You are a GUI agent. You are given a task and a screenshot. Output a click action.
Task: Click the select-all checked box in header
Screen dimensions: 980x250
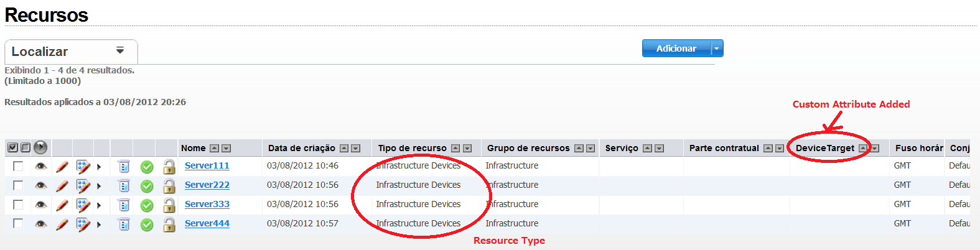coord(12,147)
